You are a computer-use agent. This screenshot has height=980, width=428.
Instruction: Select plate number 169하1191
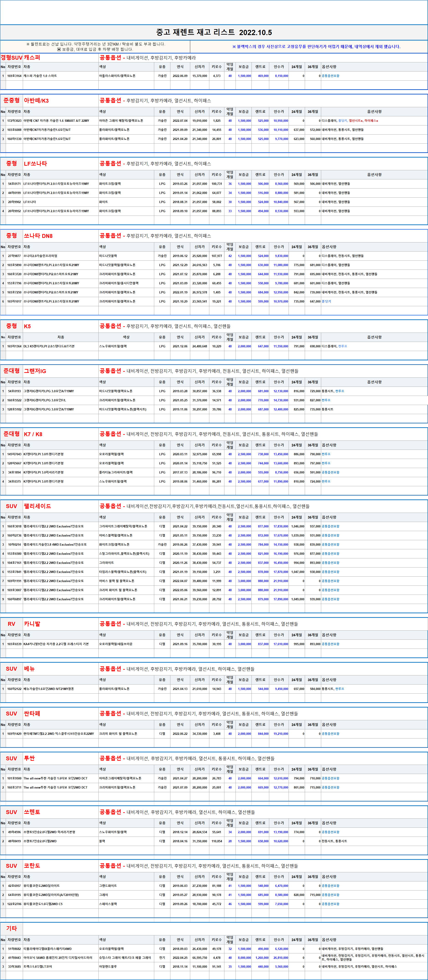14,581
